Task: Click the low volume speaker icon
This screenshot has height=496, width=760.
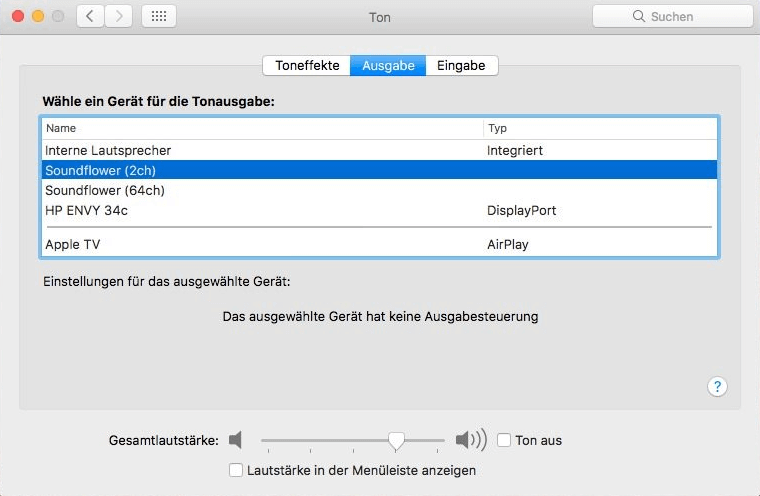Action: coord(235,440)
